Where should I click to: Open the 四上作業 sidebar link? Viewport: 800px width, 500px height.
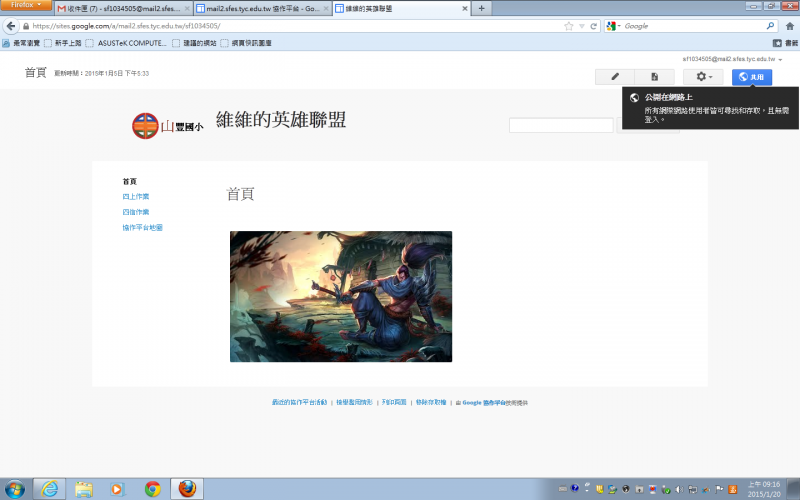coord(136,196)
